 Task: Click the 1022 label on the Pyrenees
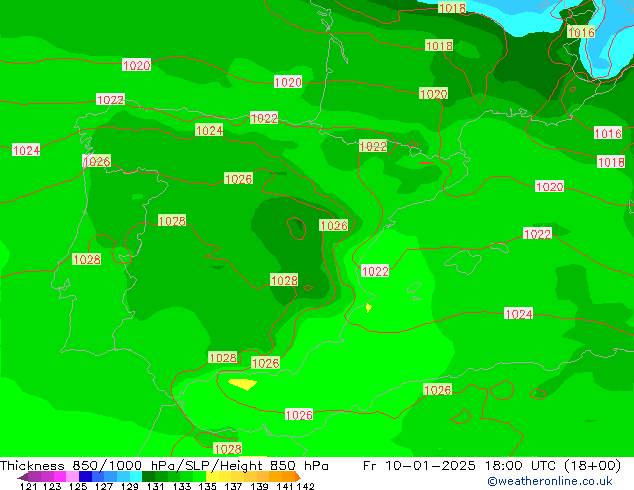point(373,146)
